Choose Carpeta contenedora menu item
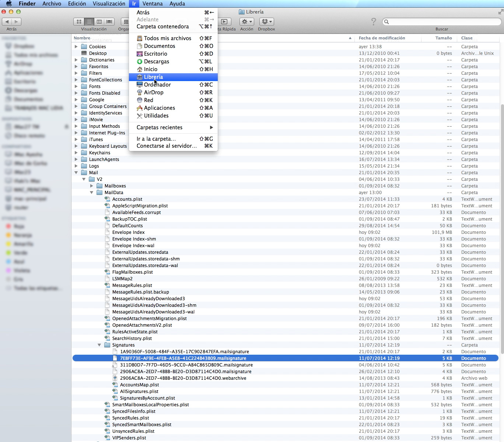This screenshot has height=442, width=504. pos(173,27)
